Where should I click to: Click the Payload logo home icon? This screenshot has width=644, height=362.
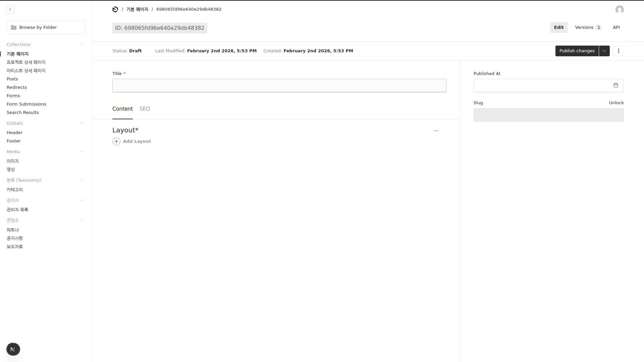(115, 9)
